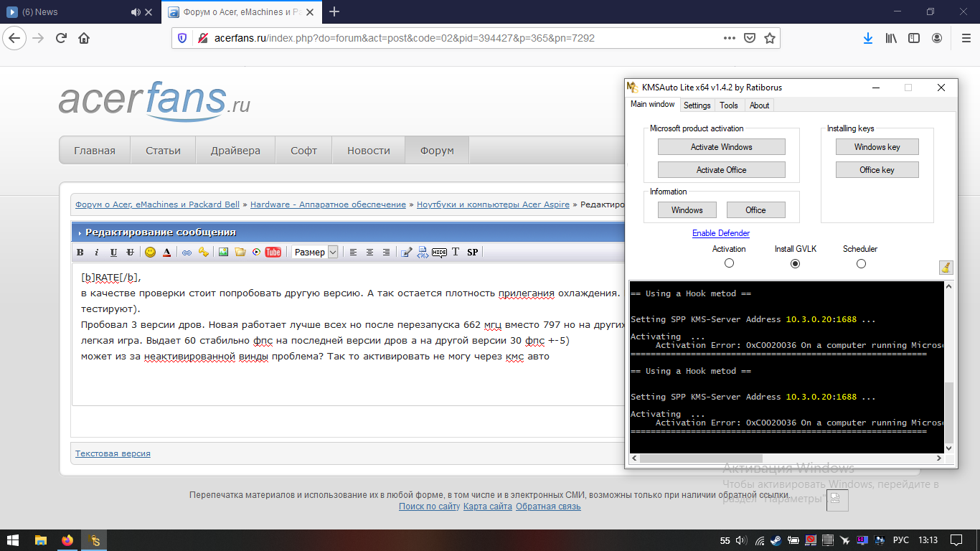Open breadcrumb Ноутбуки и компьютеры Acer Aspire
Image resolution: width=980 pixels, height=551 pixels.
pos(493,204)
